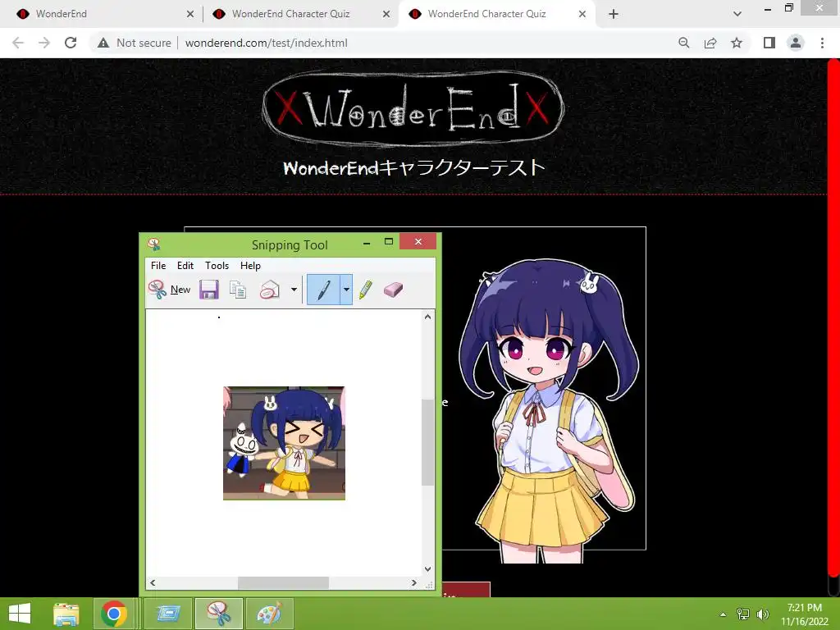
Task: Toggle Chrome side panel
Action: pos(769,43)
